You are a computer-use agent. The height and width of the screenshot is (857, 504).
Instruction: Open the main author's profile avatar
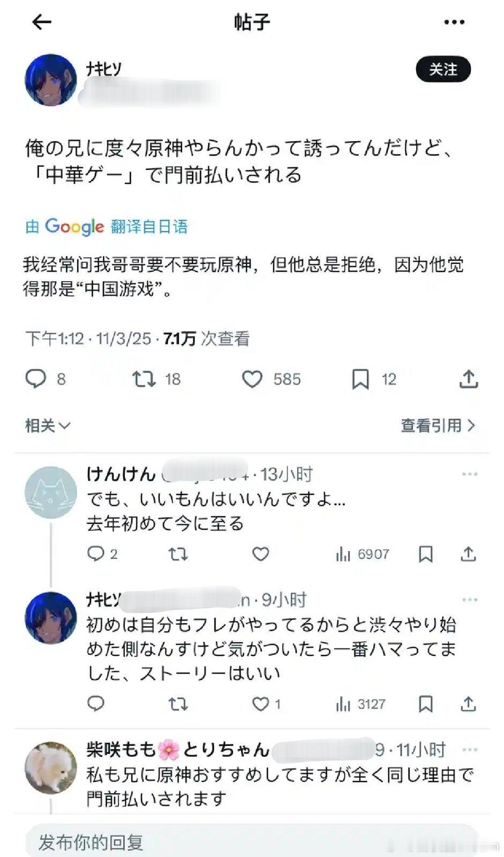[x=51, y=80]
